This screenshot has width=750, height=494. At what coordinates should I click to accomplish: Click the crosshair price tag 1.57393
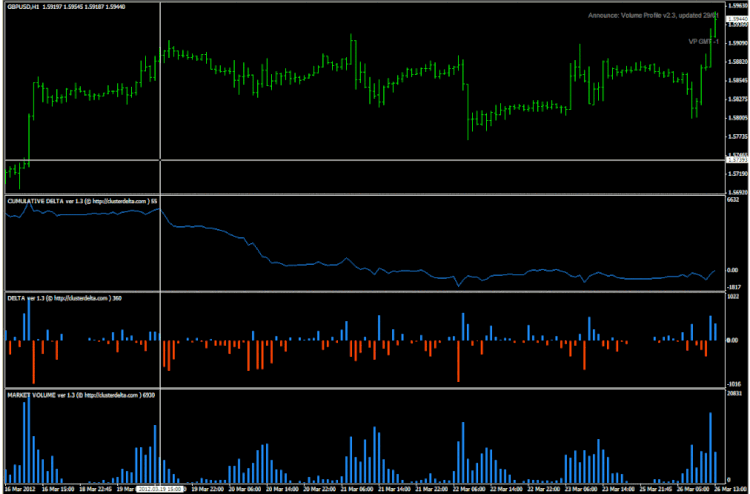[x=737, y=160]
